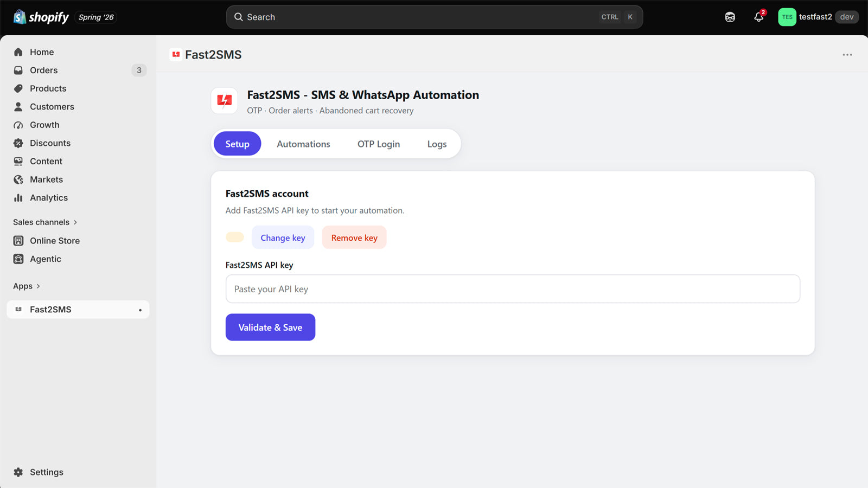868x488 pixels.
Task: Select Fast2SMS app in the sidebar
Action: [78, 310]
